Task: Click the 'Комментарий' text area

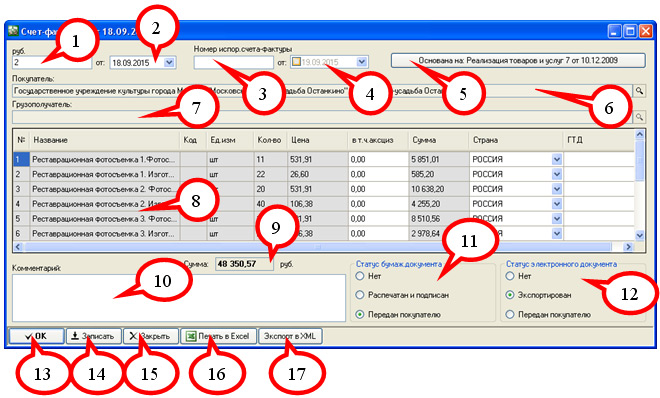Action: [179, 298]
